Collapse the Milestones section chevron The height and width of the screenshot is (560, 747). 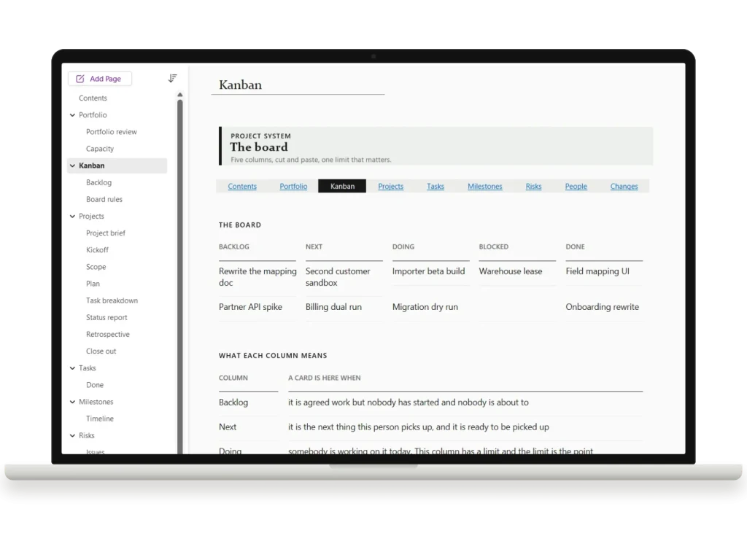pos(72,402)
